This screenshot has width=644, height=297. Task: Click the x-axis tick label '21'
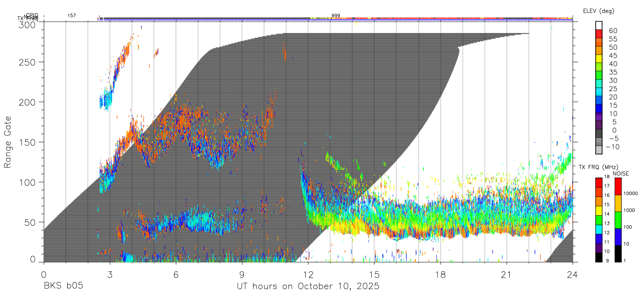(x=507, y=274)
